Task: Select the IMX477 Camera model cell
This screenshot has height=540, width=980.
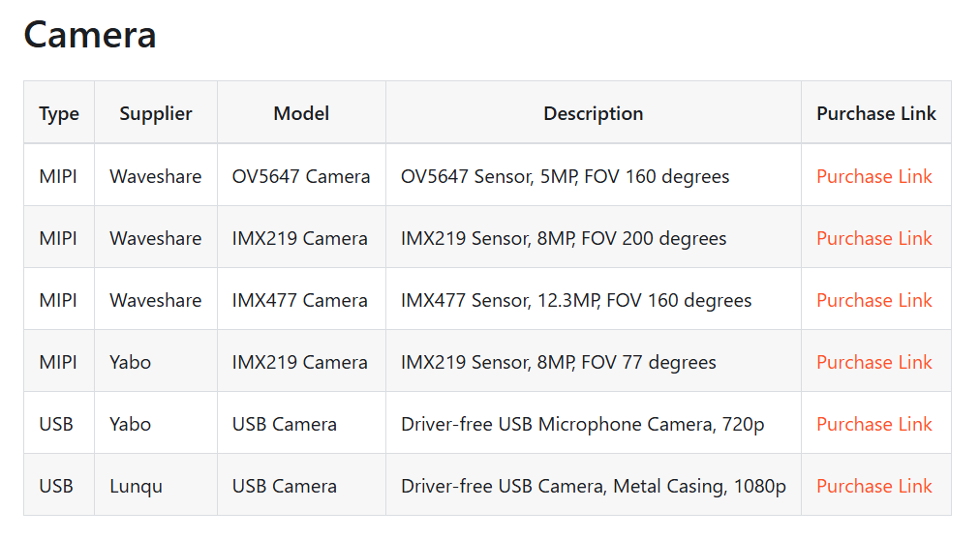Action: (x=300, y=300)
